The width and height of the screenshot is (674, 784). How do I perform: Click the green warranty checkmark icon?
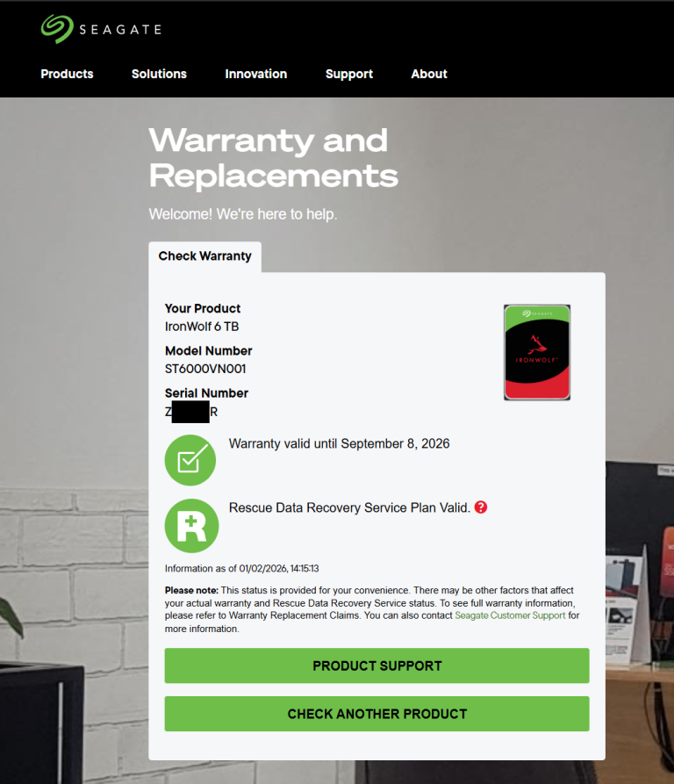(x=190, y=460)
